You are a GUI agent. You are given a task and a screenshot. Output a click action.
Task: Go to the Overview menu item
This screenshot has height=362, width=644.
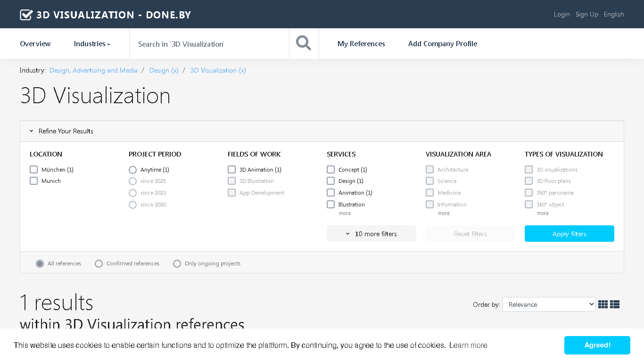[x=35, y=43]
